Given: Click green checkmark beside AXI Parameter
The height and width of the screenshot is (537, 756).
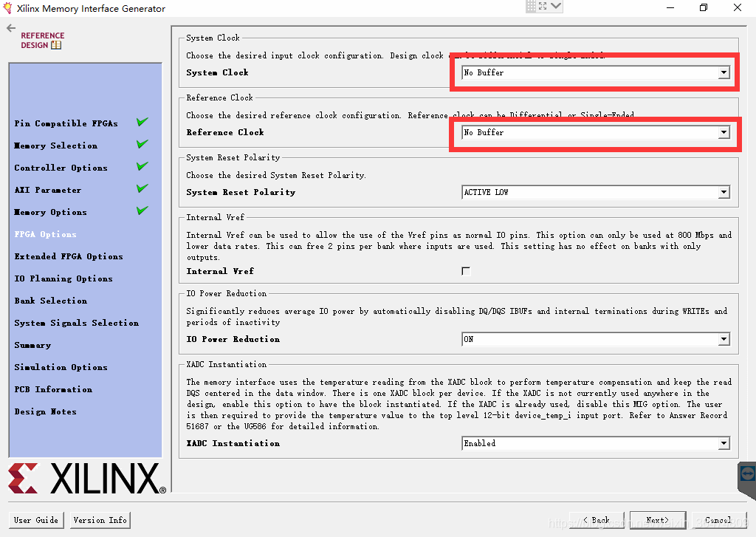Looking at the screenshot, I should [x=142, y=188].
